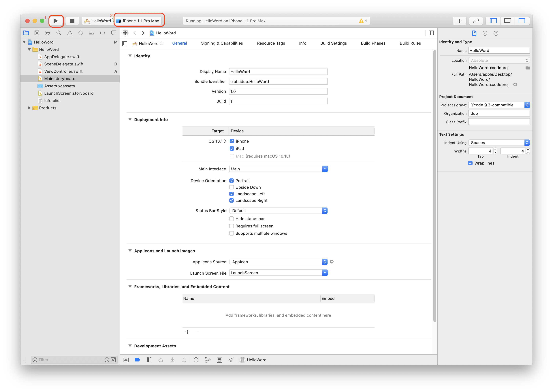Click the Stop button in toolbar
This screenshot has height=392, width=553.
coord(72,21)
